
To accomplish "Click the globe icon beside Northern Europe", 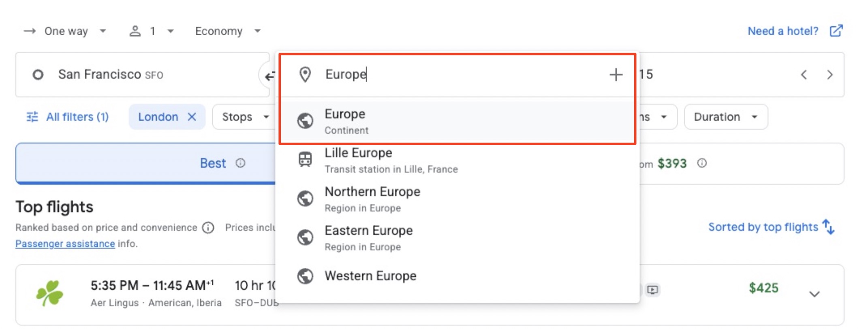I will [x=306, y=198].
